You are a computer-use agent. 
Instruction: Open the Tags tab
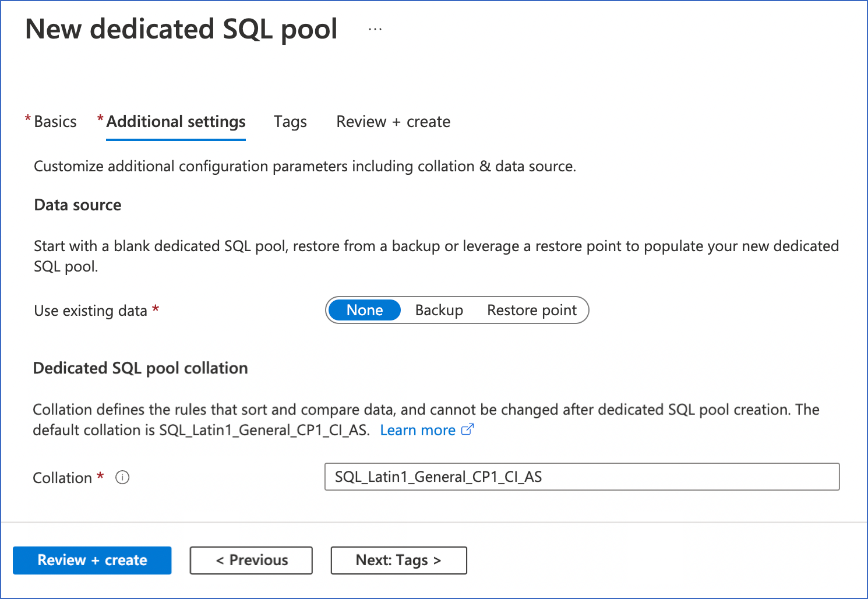point(290,122)
